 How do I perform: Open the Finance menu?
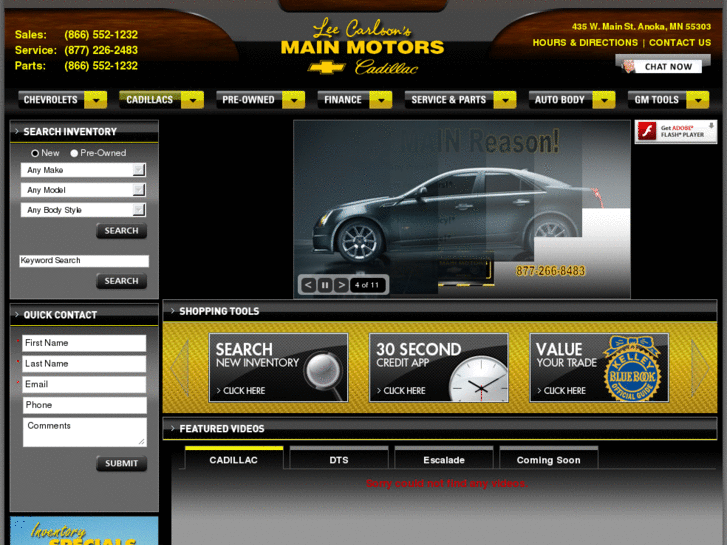[343, 100]
